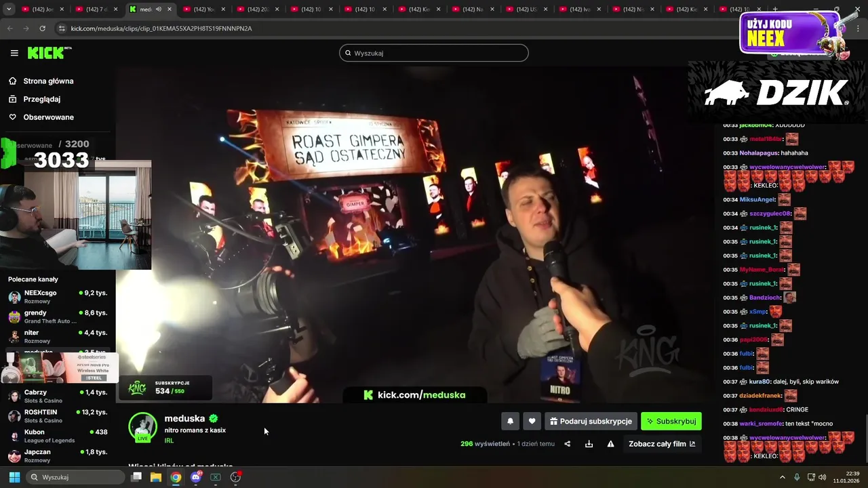Image resolution: width=868 pixels, height=488 pixels.
Task: Click the browser forward arrow
Action: click(x=26, y=28)
